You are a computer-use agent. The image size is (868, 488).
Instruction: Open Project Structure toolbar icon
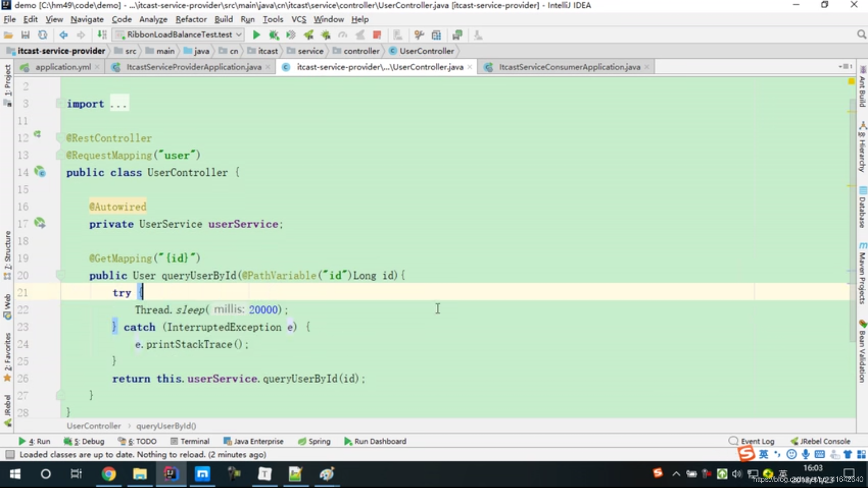coord(436,35)
